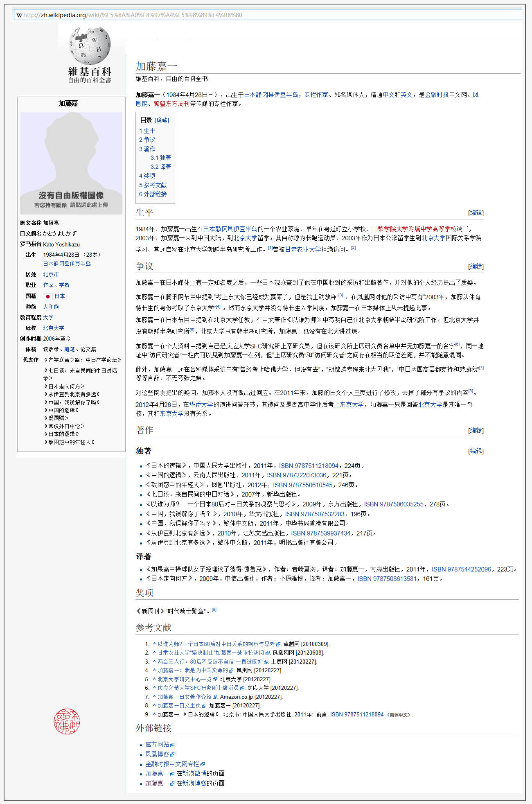Click the Wikipedia W favicon in address bar

pyautogui.click(x=19, y=15)
